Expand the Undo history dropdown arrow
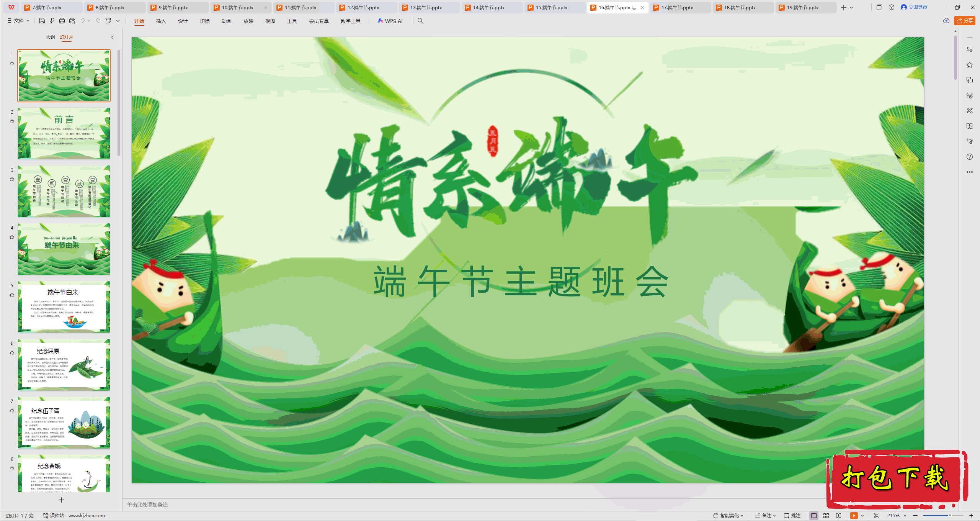The width and height of the screenshot is (980, 521). (x=89, y=21)
